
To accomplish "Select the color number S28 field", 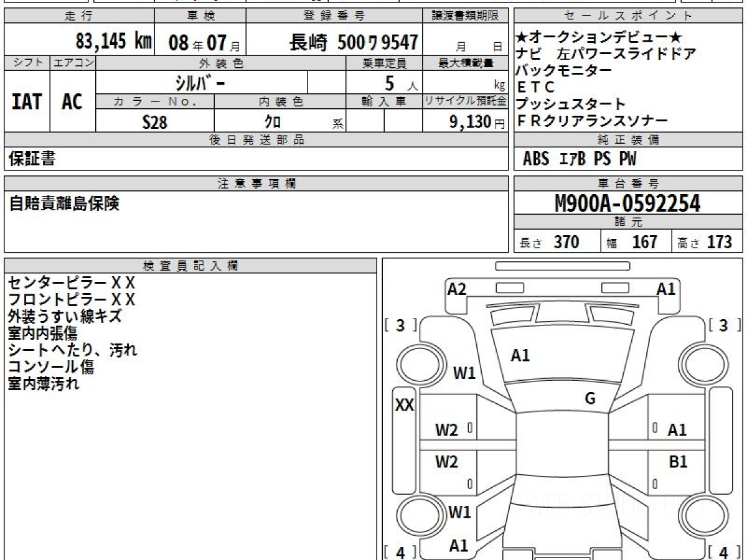I will 154,123.
